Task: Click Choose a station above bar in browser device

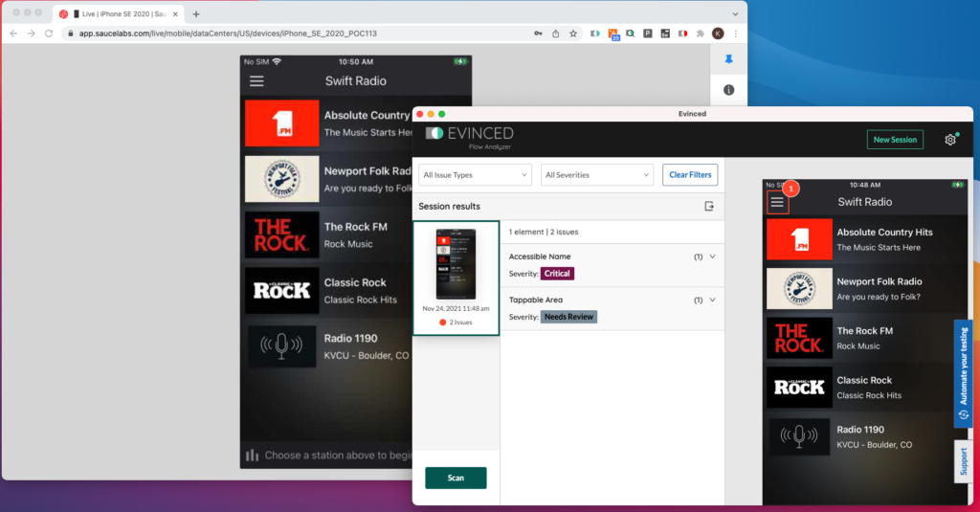Action: (328, 456)
